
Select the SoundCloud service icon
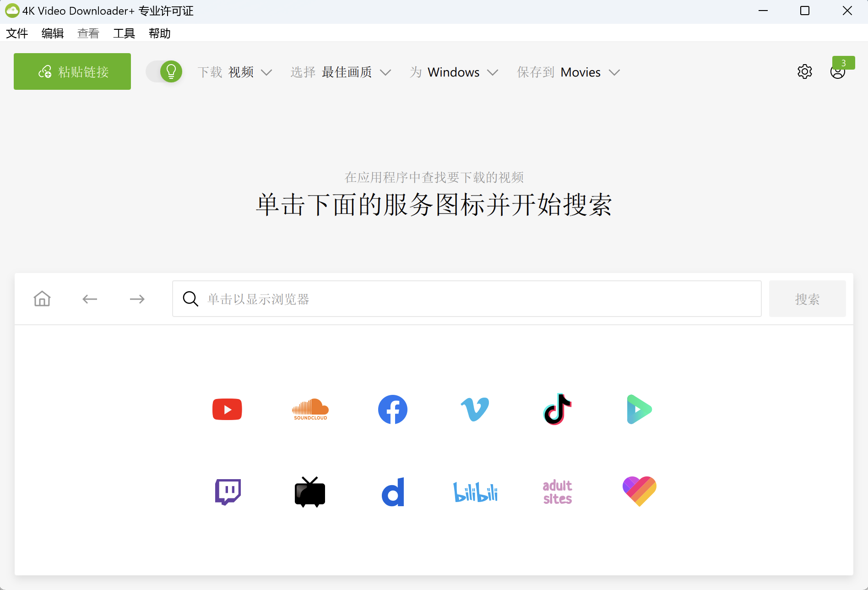tap(309, 409)
